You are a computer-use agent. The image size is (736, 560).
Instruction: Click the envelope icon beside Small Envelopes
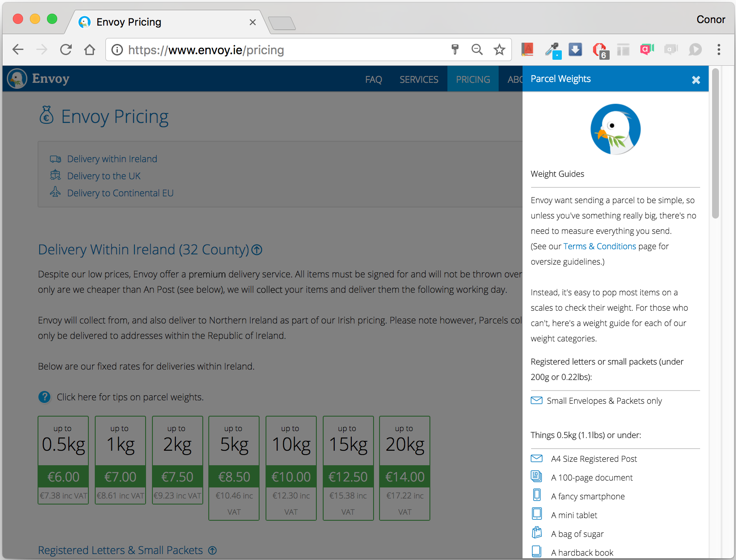click(x=536, y=400)
